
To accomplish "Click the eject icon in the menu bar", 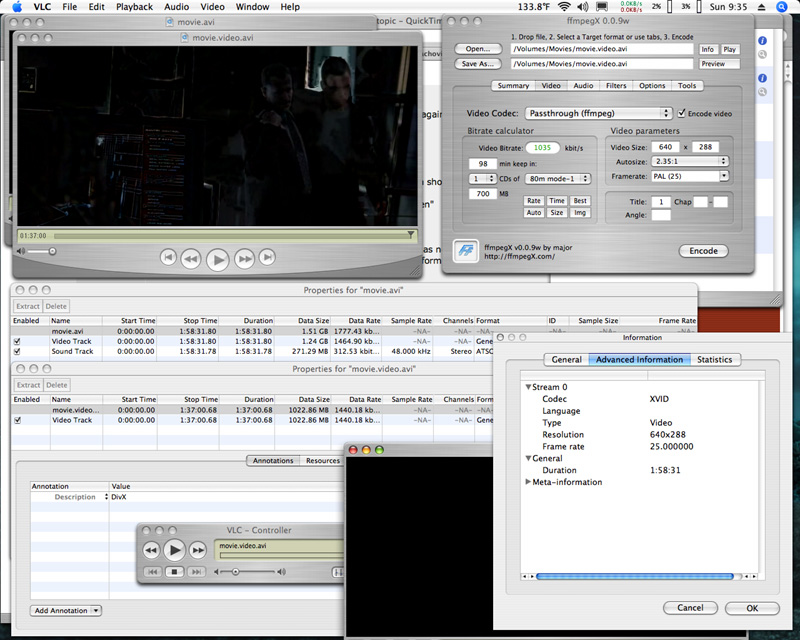I will click(x=761, y=7).
